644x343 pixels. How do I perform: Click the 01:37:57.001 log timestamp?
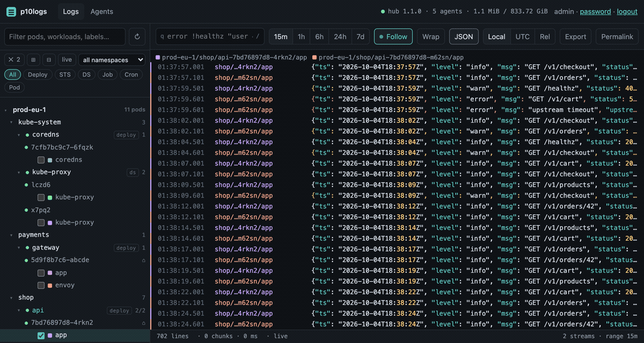point(181,67)
